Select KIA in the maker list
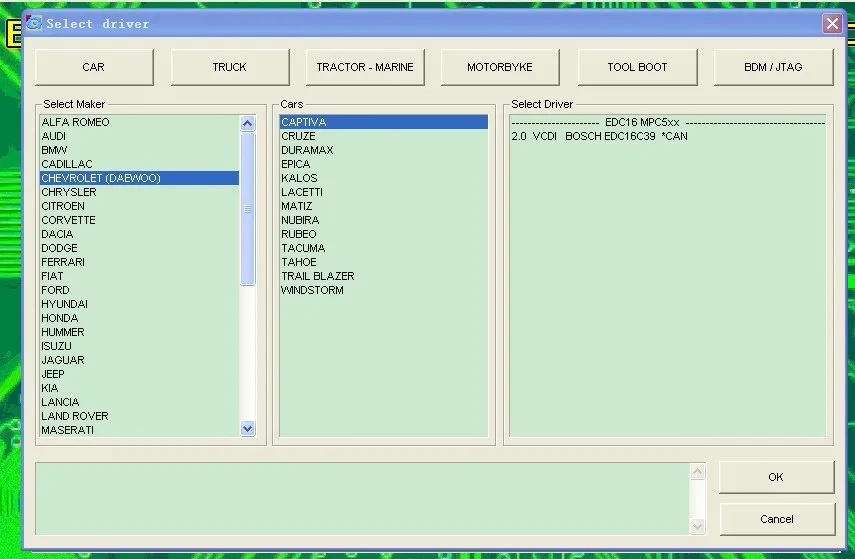The height and width of the screenshot is (559, 855). click(x=139, y=388)
